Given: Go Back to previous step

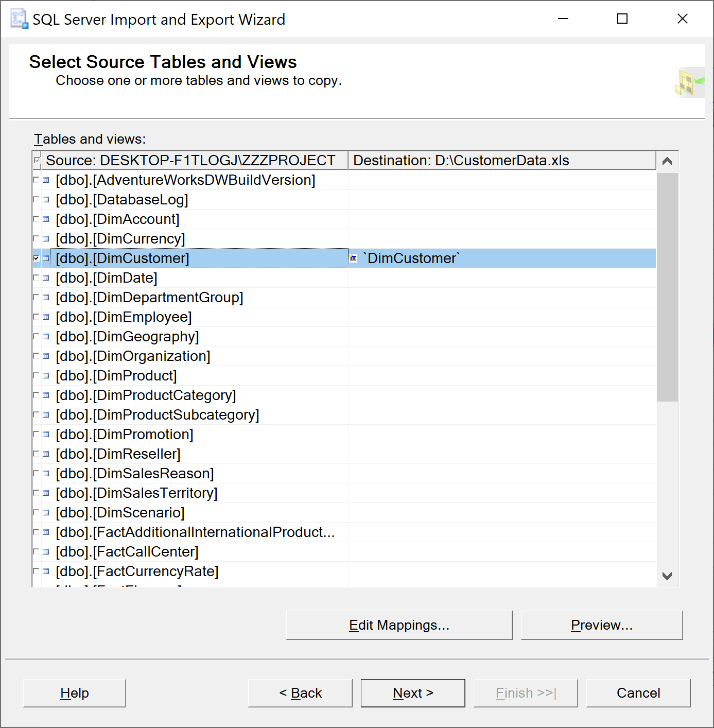Looking at the screenshot, I should click(x=300, y=693).
